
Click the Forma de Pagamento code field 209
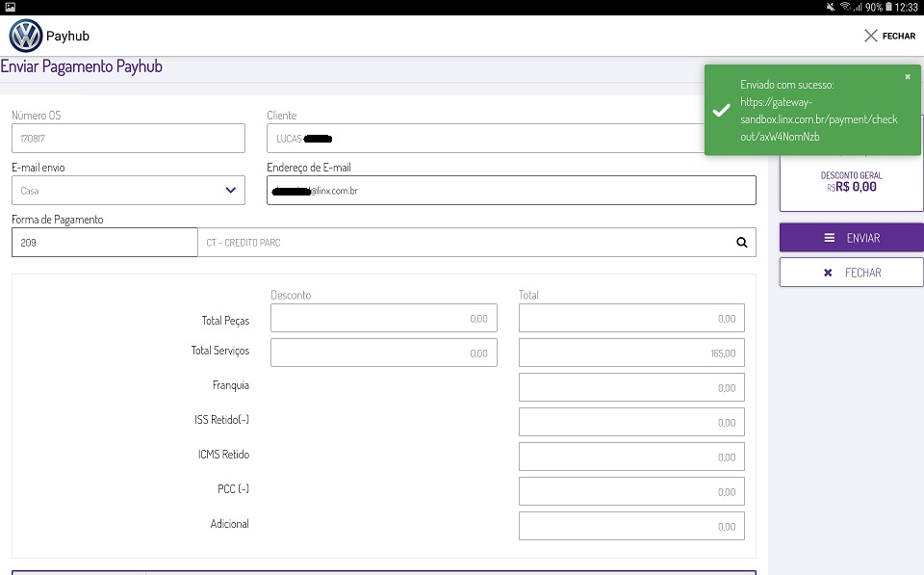[104, 243]
